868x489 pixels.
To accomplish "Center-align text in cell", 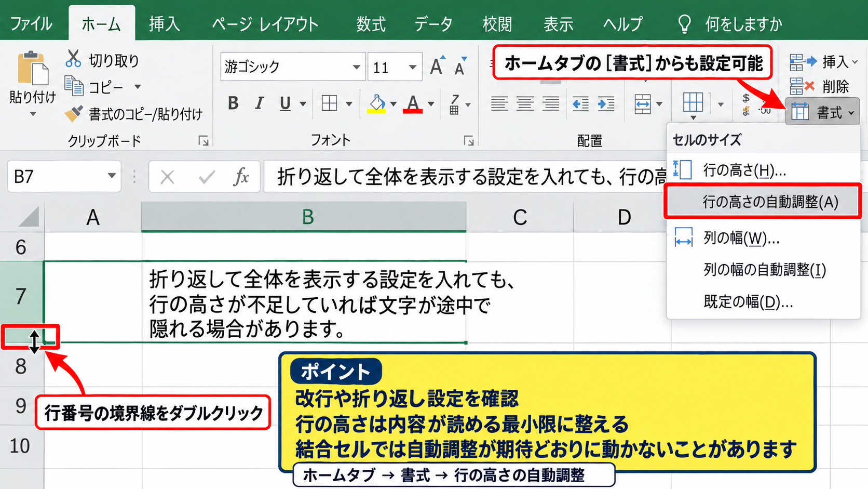I will 525,104.
